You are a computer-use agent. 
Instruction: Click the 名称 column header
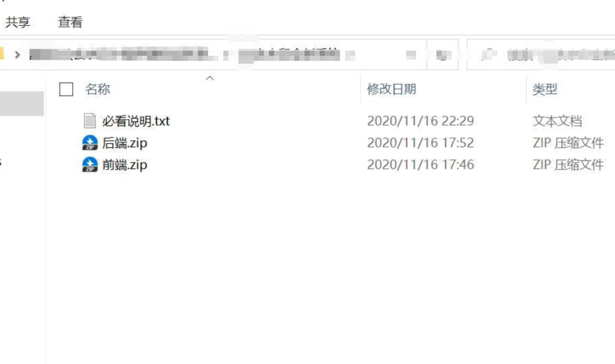(x=97, y=89)
